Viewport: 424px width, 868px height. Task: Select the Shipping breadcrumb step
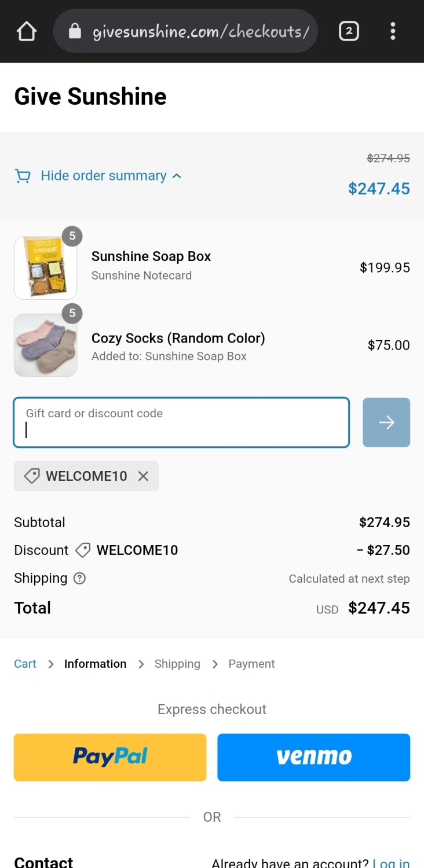click(x=177, y=664)
